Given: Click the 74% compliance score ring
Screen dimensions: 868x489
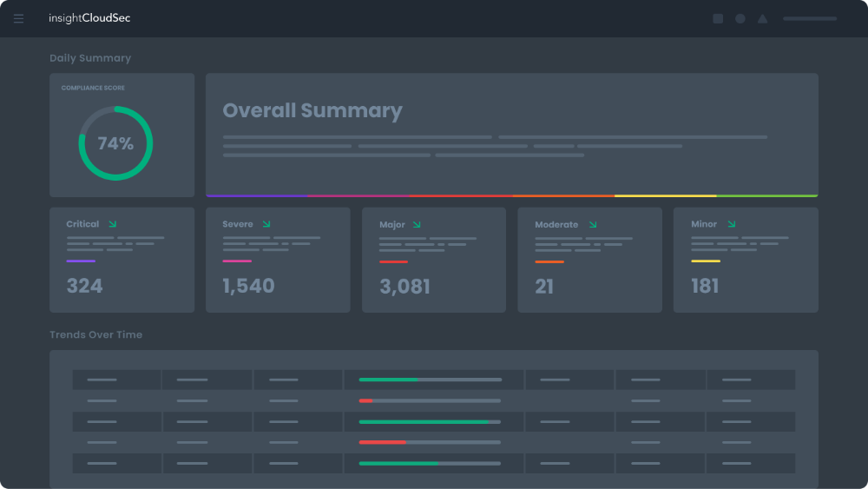Looking at the screenshot, I should click(x=115, y=143).
